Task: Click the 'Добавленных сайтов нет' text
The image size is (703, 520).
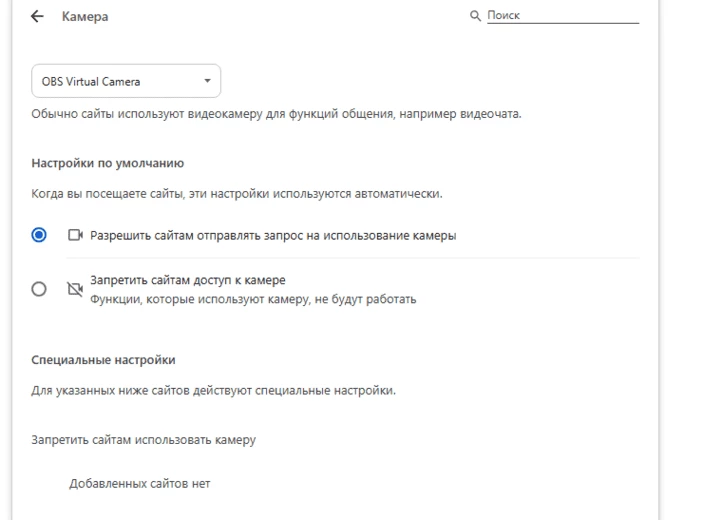Action: [139, 484]
